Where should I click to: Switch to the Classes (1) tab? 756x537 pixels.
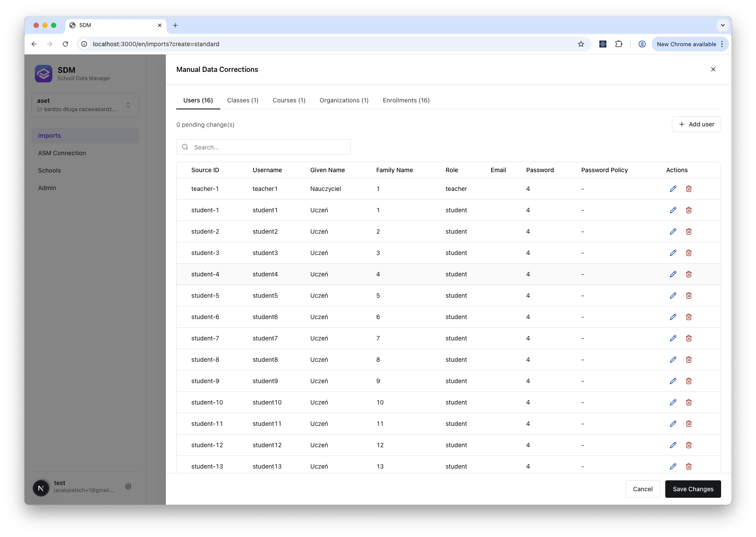tap(243, 100)
